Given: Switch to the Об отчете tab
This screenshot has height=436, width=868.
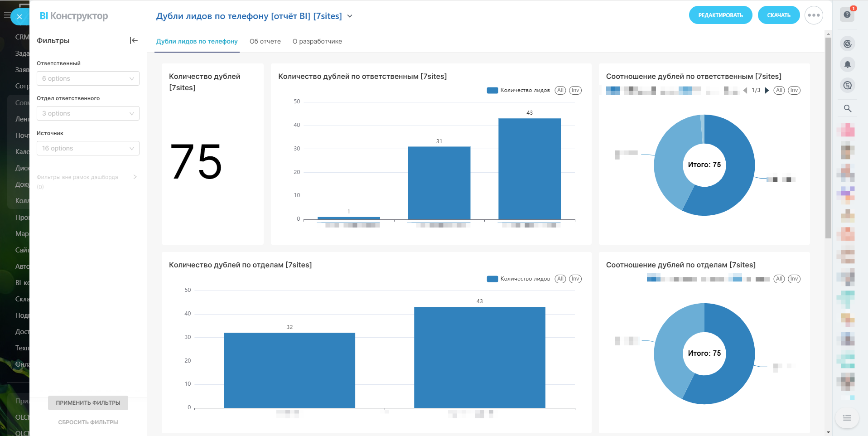Looking at the screenshot, I should (265, 41).
